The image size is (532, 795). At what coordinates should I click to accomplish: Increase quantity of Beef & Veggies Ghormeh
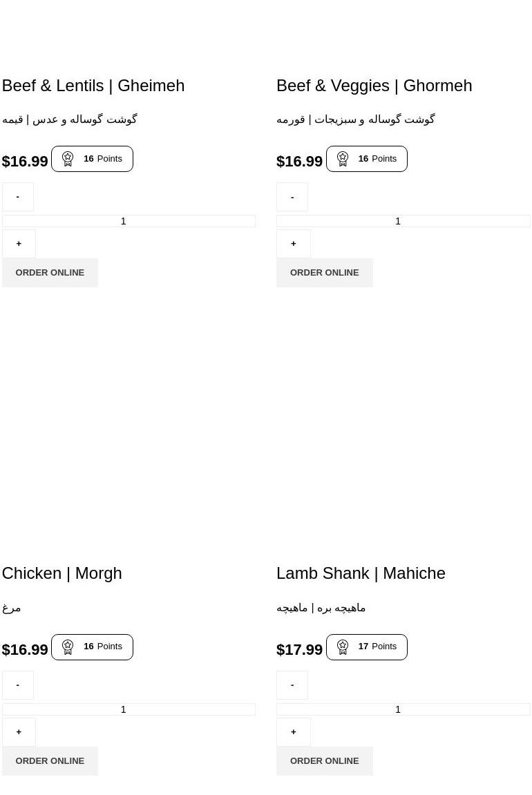pos(294,244)
